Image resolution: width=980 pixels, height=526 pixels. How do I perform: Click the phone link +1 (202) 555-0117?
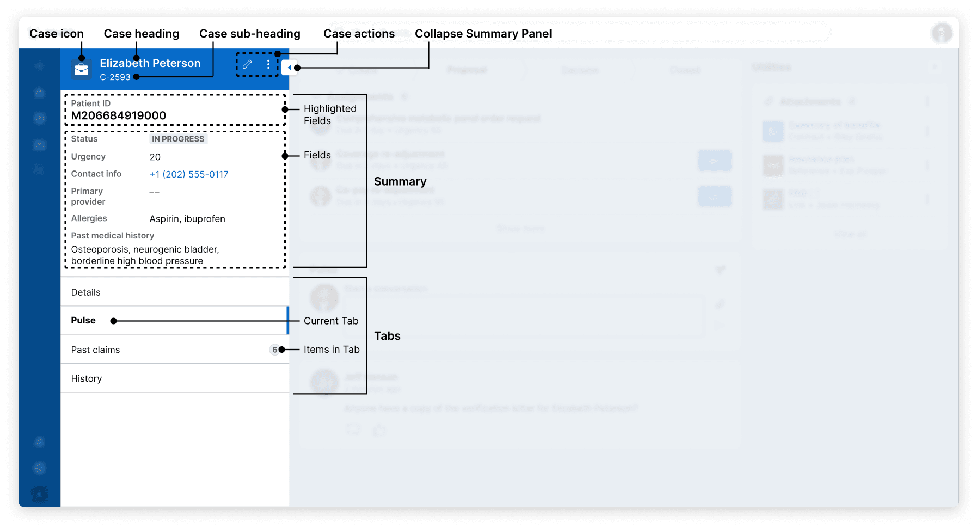tap(189, 174)
